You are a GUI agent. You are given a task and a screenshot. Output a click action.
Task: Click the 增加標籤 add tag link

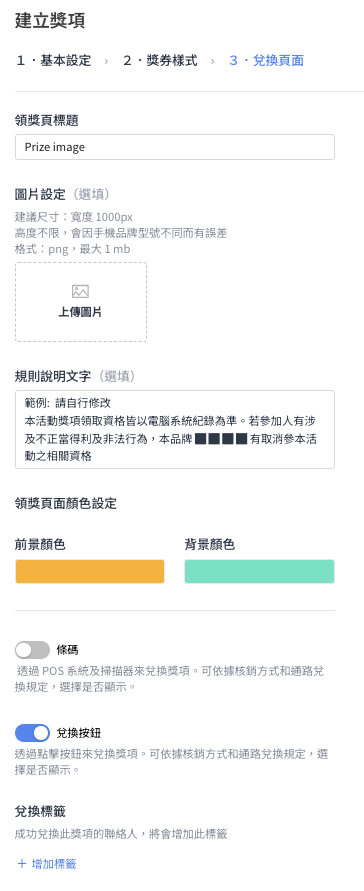pyautogui.click(x=47, y=864)
